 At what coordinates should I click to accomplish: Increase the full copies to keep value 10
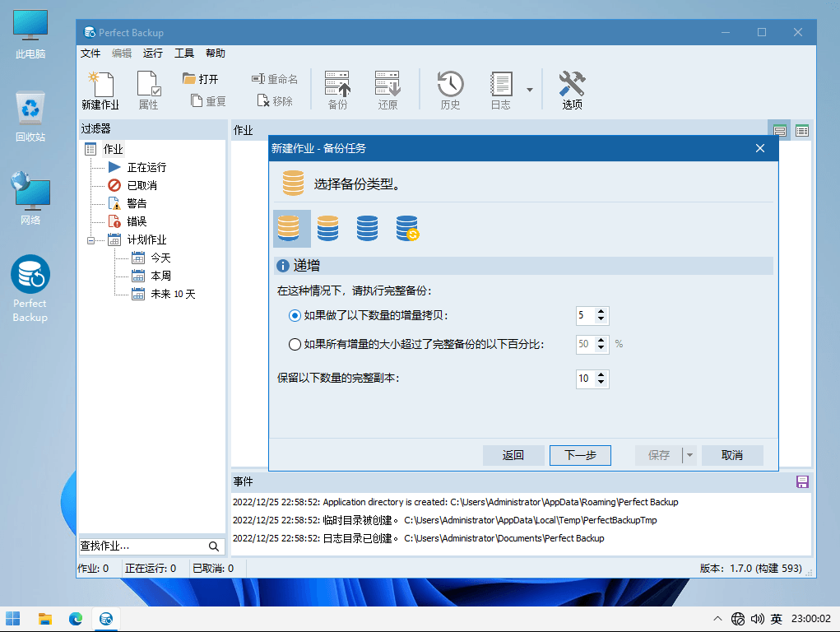pyautogui.click(x=601, y=374)
